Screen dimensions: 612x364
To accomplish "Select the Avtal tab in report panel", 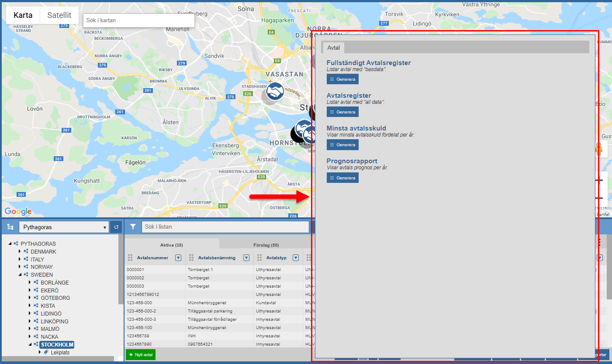I will pos(333,48).
